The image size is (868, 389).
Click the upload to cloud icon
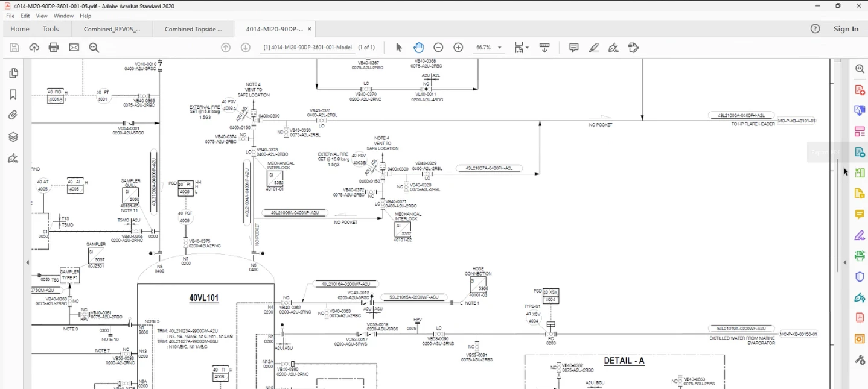(x=34, y=48)
